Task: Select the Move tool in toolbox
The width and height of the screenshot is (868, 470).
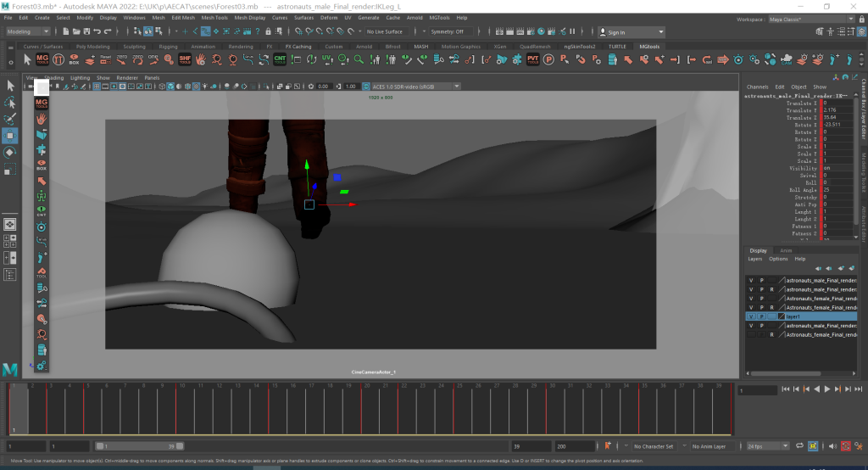Action: pos(9,135)
